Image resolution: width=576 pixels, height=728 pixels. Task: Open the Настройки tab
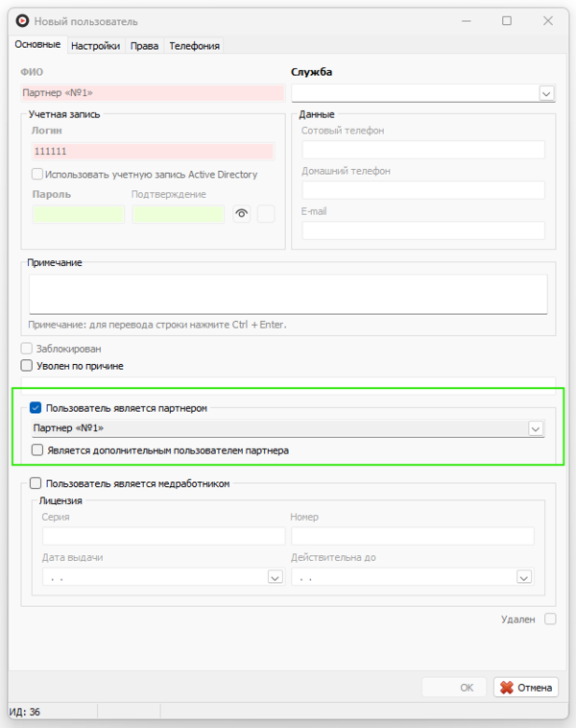pyautogui.click(x=96, y=46)
